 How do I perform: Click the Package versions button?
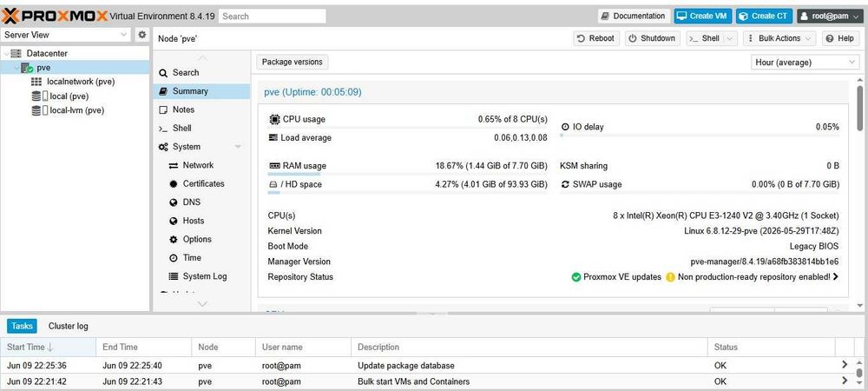click(x=293, y=62)
